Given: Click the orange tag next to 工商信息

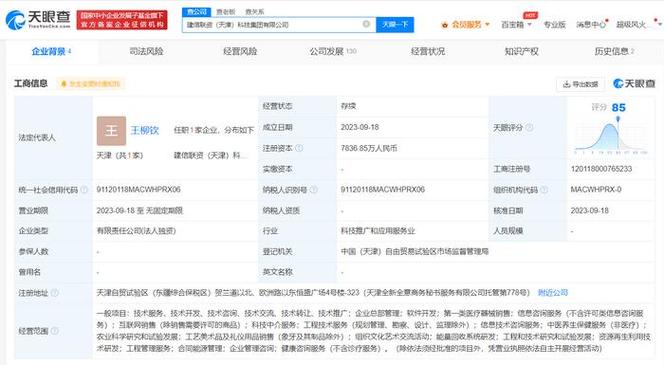Looking at the screenshot, I should [91, 84].
